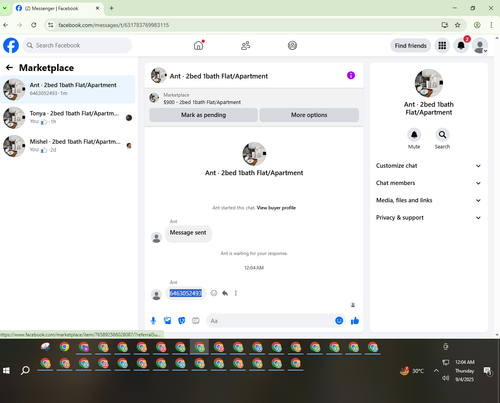Image resolution: width=500 pixels, height=403 pixels.
Task: Open the Facebook logo home link
Action: [x=11, y=45]
